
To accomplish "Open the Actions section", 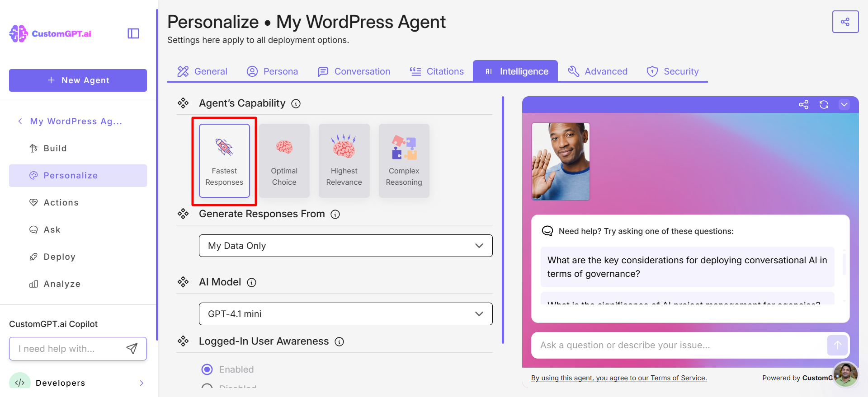I will click(x=78, y=202).
